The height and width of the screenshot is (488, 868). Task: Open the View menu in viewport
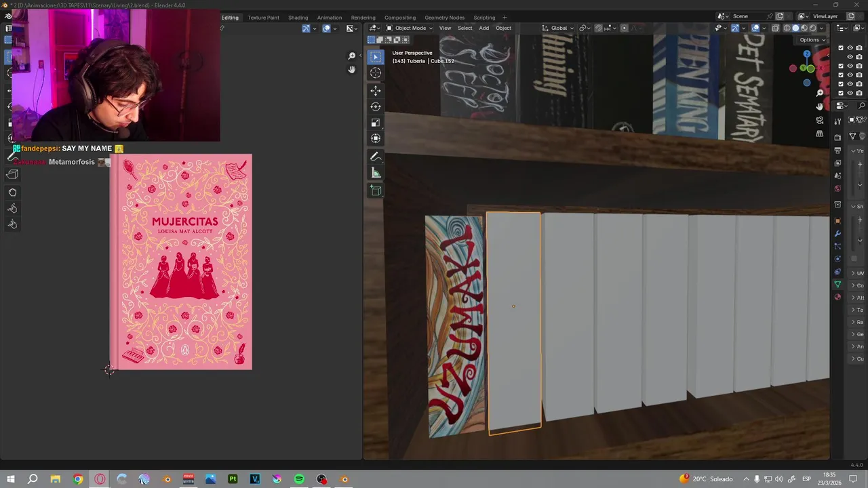tap(445, 28)
